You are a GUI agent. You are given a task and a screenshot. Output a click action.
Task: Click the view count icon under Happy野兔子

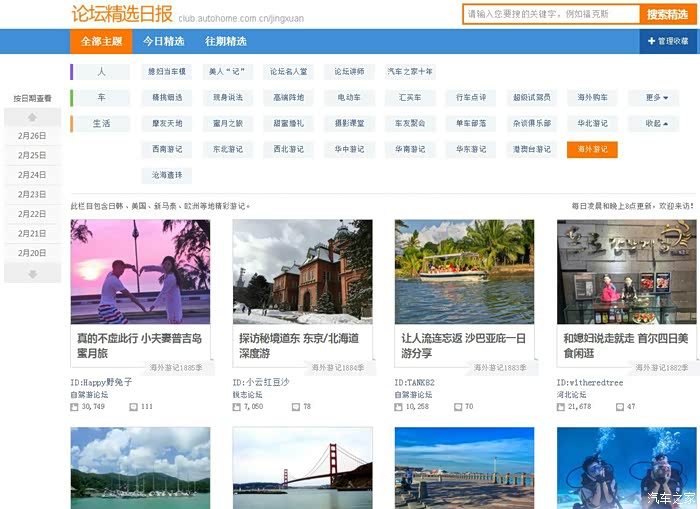tap(75, 407)
